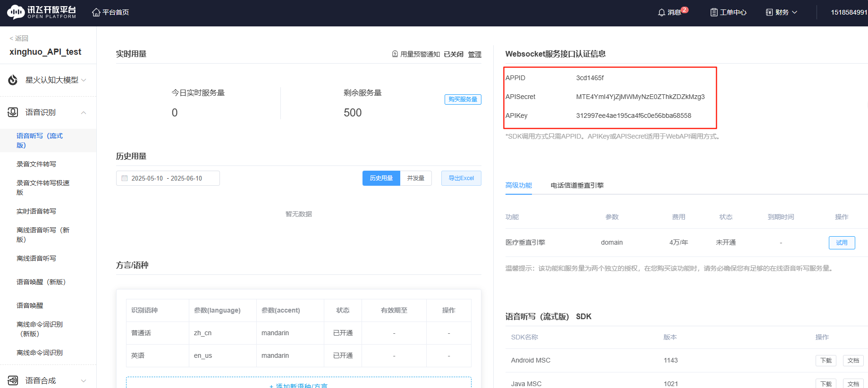Screen dimensions: 868x388
Task: Download the Java MSC SDK
Action: (x=826, y=384)
